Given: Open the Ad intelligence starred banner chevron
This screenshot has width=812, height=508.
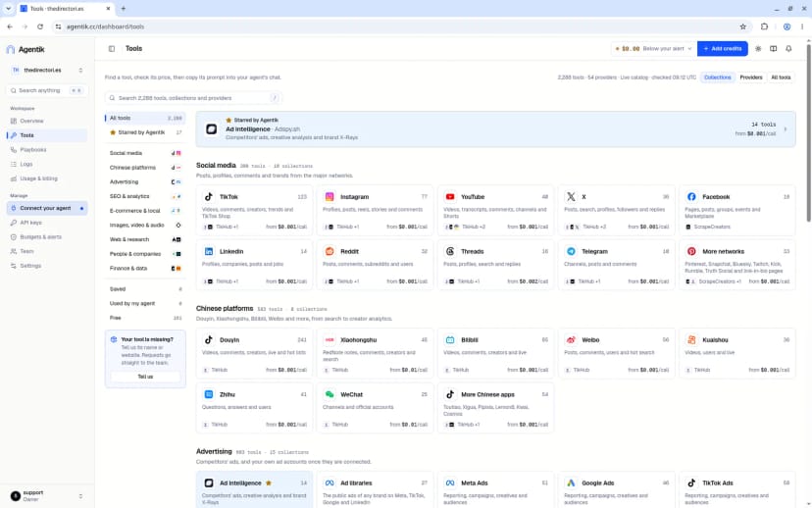Looking at the screenshot, I should click(786, 128).
